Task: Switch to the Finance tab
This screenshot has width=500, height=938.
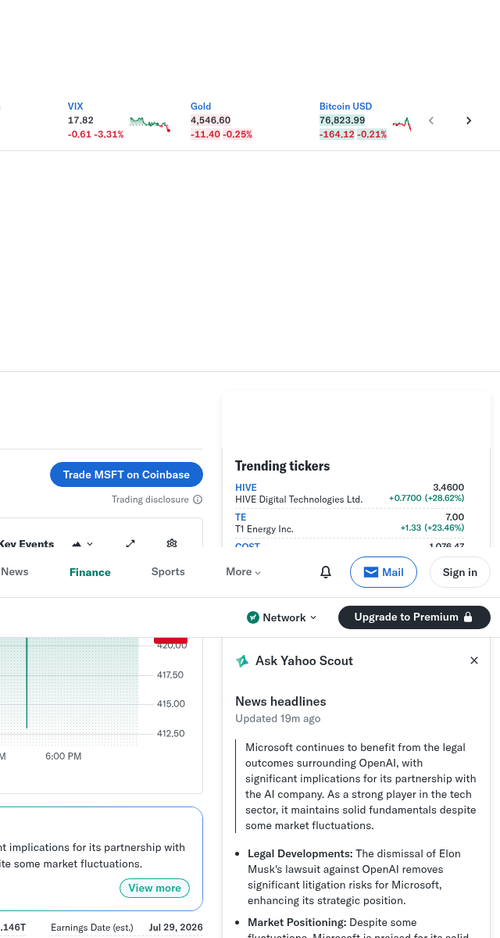Action: 90,572
